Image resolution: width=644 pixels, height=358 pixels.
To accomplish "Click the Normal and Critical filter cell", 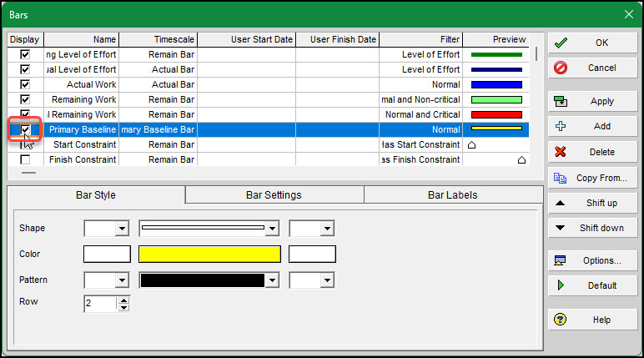I will 421,114.
